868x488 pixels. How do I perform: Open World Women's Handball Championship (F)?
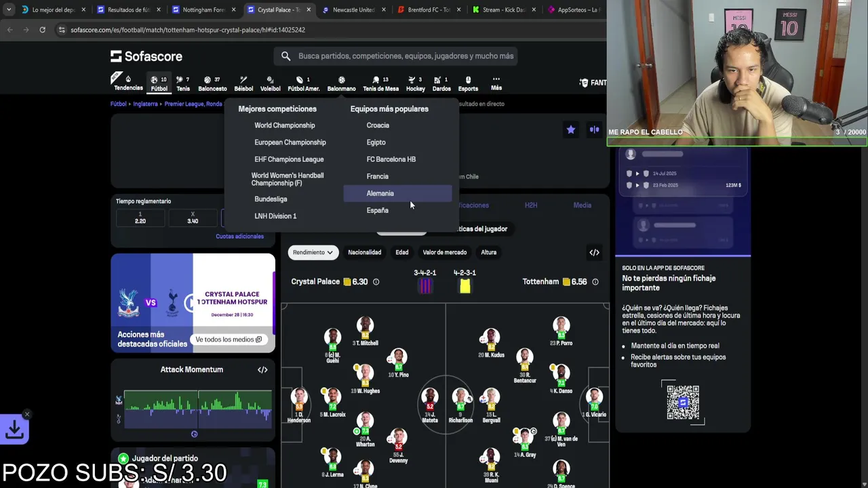point(288,179)
